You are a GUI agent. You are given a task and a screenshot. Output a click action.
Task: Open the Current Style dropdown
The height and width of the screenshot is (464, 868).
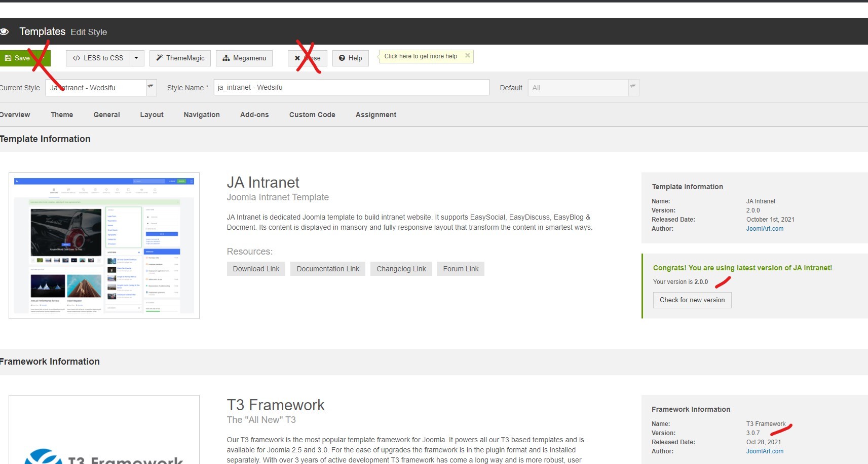[101, 88]
